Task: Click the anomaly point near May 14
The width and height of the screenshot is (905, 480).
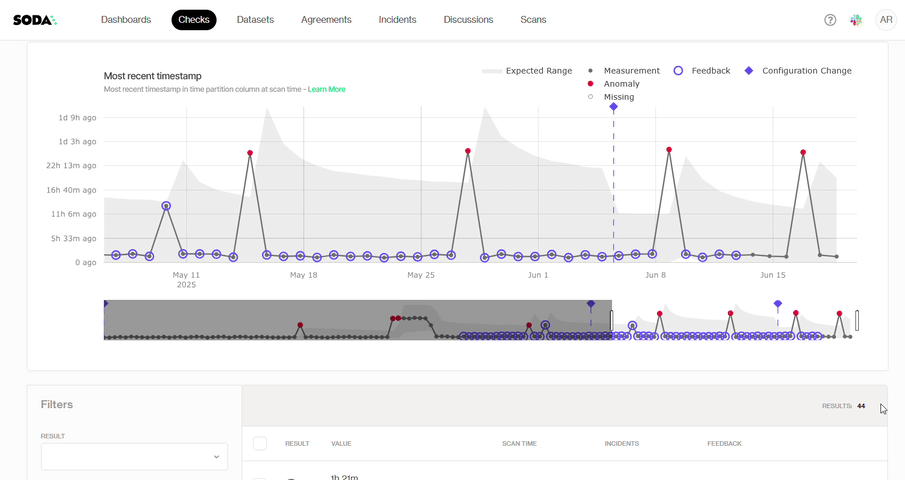Action: click(x=250, y=153)
